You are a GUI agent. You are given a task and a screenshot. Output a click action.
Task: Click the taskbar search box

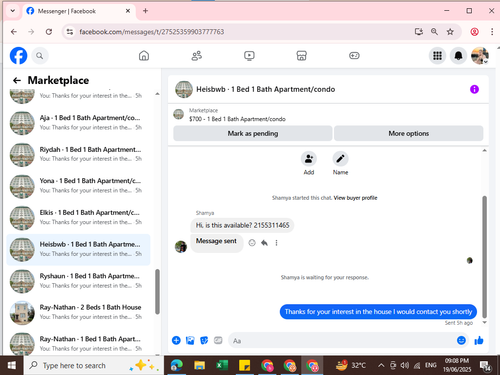click(93, 365)
